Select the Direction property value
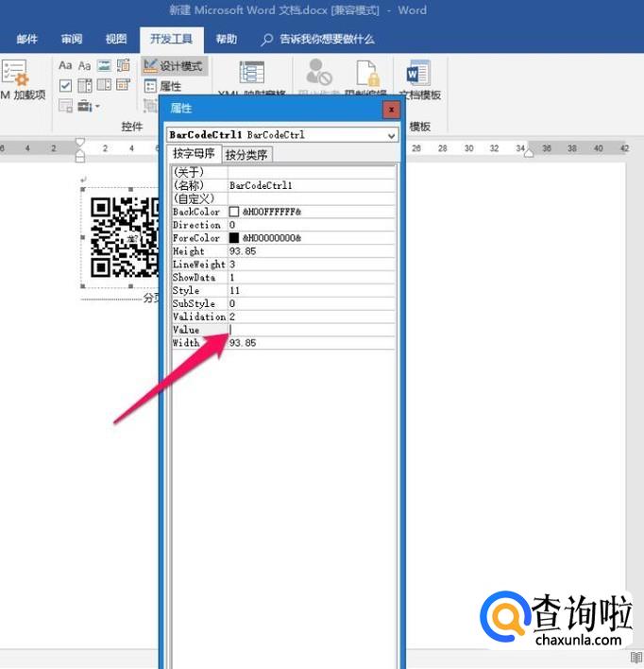Image resolution: width=644 pixels, height=669 pixels. point(312,225)
